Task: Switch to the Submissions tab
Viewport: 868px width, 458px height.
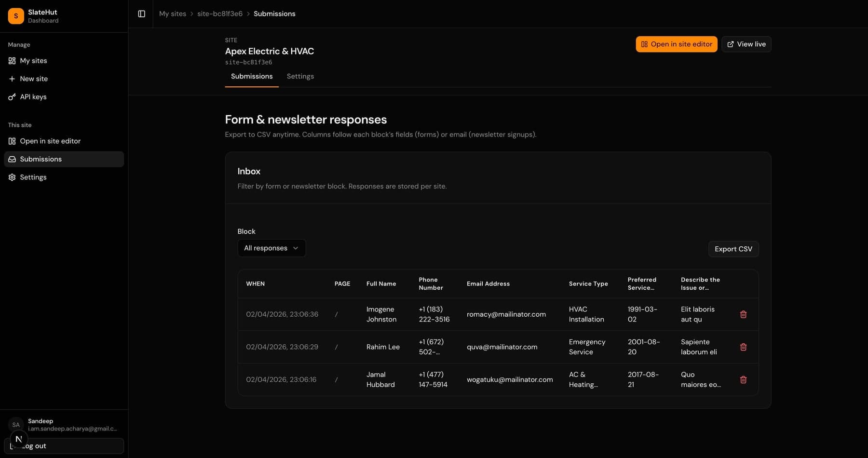Action: pyautogui.click(x=252, y=77)
